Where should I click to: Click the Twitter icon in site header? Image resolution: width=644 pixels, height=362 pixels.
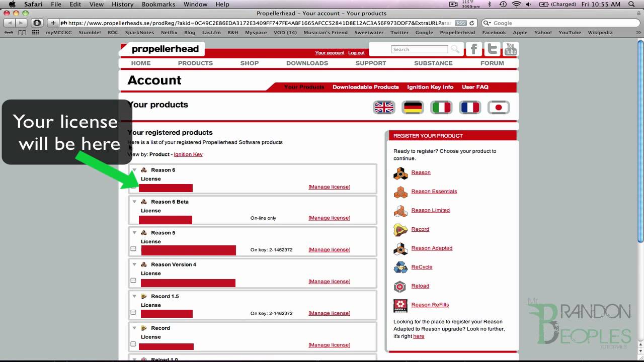492,49
